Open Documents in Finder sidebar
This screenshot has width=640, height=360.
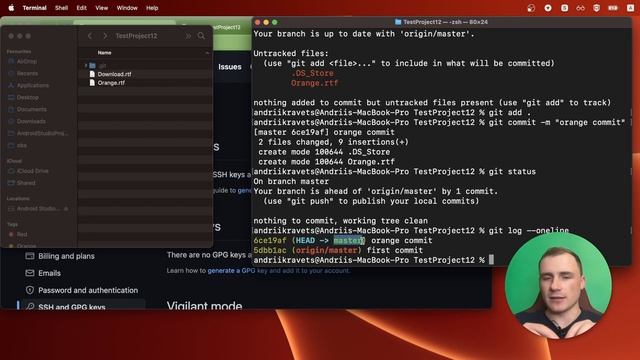click(x=31, y=109)
